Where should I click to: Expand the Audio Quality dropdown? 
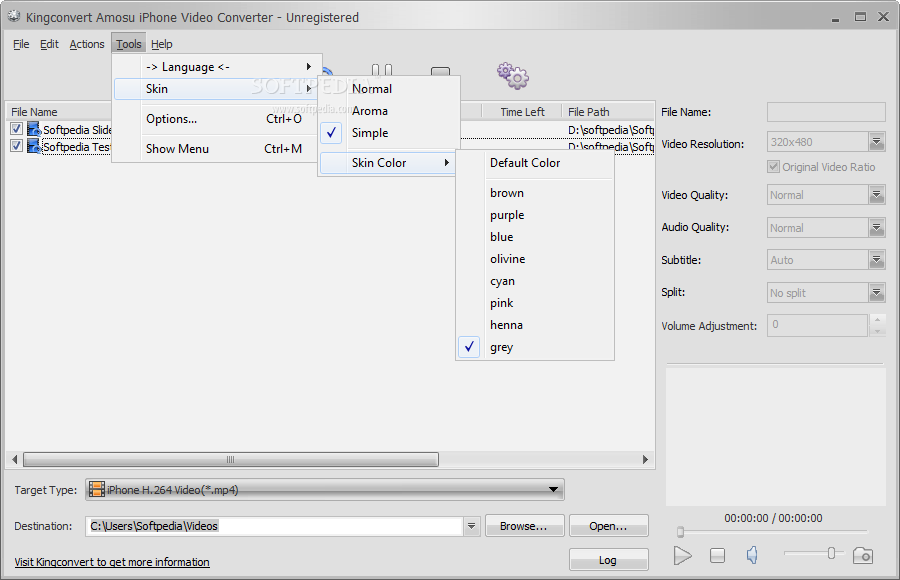pos(876,228)
